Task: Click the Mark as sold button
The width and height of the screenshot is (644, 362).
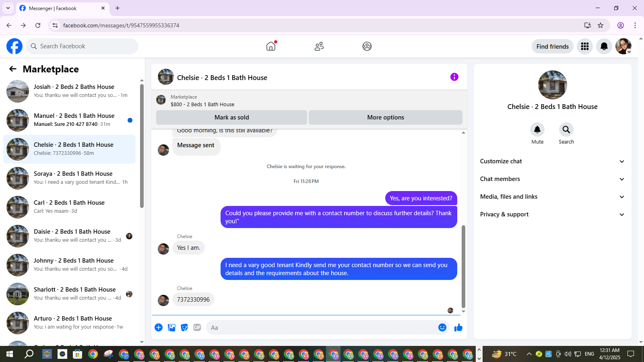Action: [x=231, y=117]
